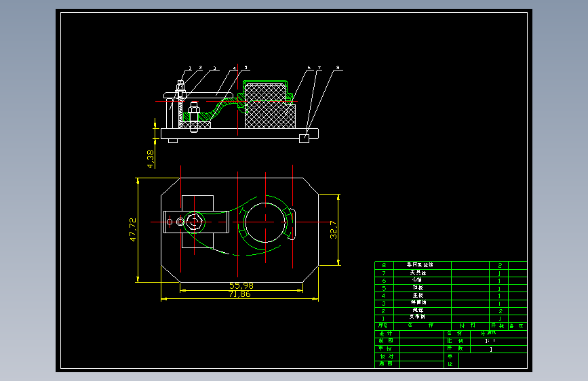This screenshot has height=381, width=588.
Task: Select the 制图 label in the title block
Action: (387, 341)
